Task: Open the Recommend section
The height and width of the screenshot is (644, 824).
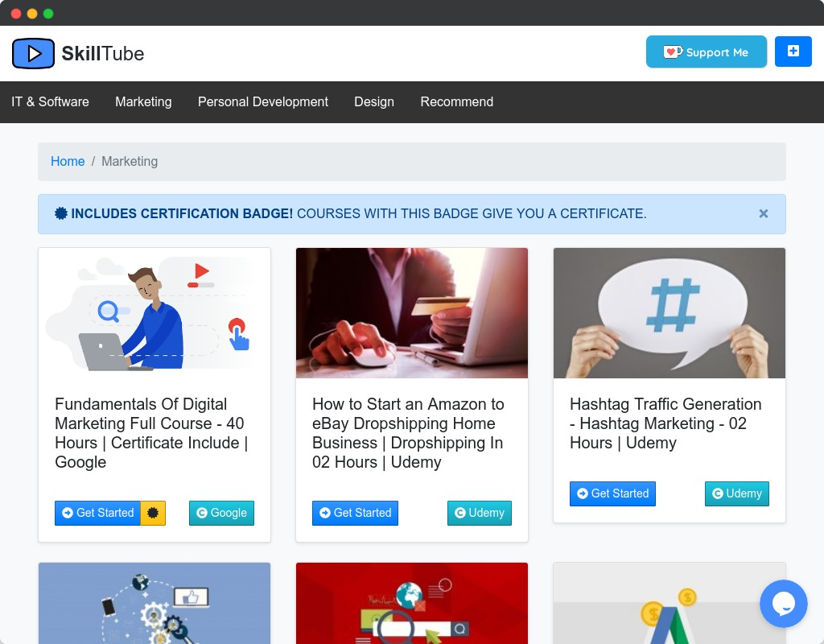Action: click(456, 101)
